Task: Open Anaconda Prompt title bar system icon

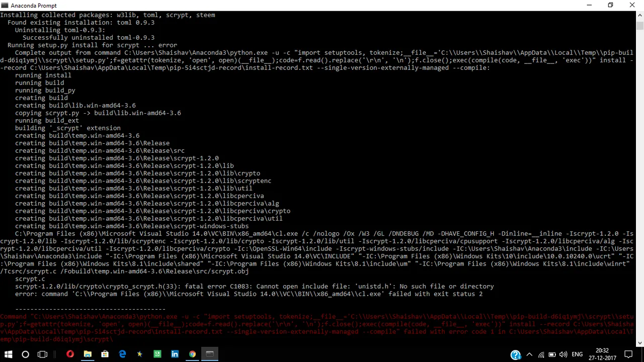Action: pos(5,6)
